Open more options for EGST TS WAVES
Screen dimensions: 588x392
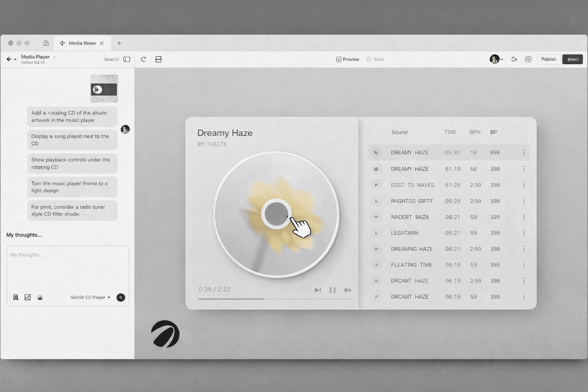pos(524,185)
